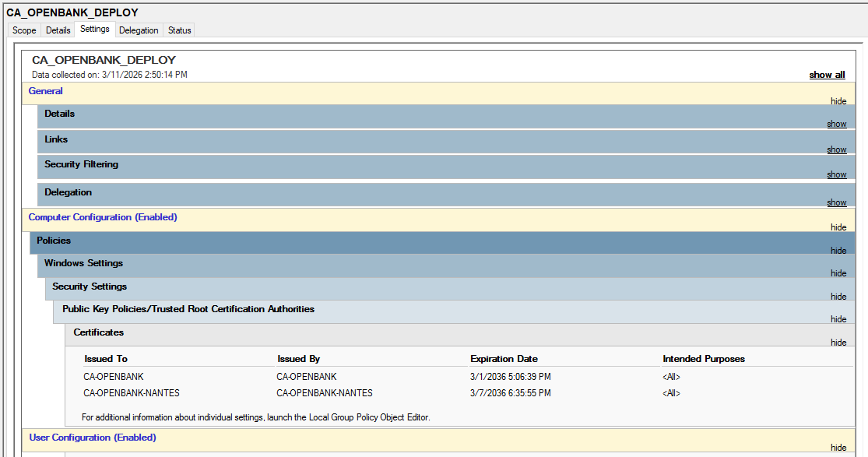The height and width of the screenshot is (457, 868).
Task: Click the Certificates header text
Action: [99, 332]
